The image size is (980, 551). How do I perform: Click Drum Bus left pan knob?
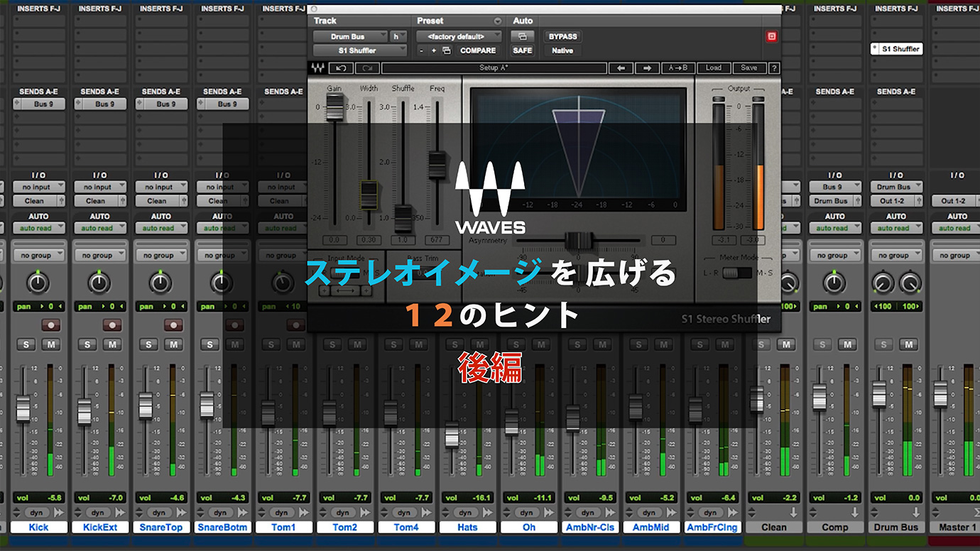pyautogui.click(x=882, y=283)
